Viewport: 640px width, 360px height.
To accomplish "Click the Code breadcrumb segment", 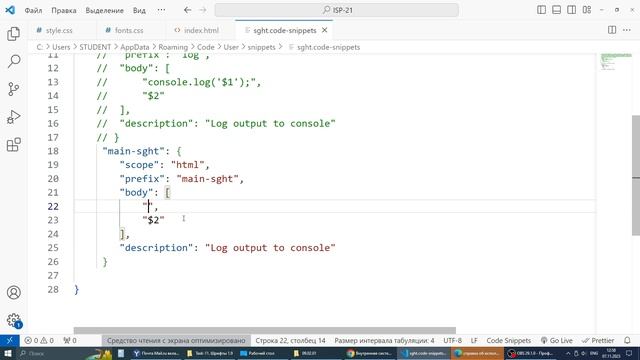I will coord(206,47).
